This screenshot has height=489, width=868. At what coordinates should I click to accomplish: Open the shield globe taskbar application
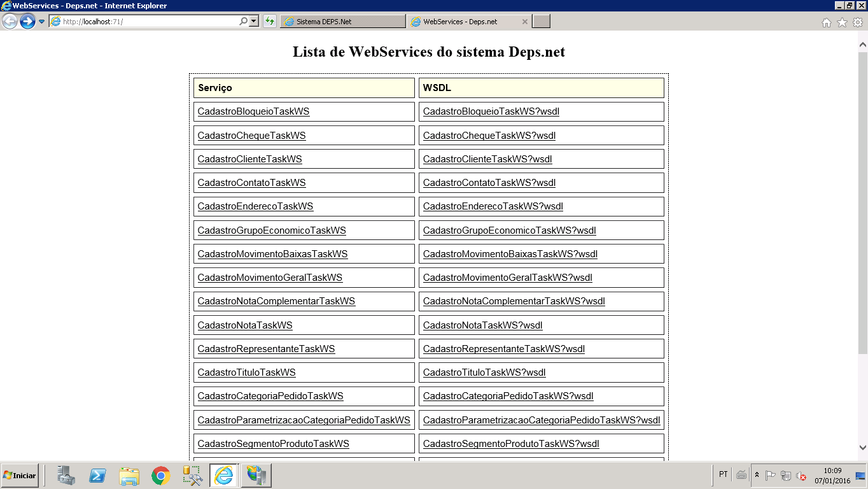(x=256, y=476)
